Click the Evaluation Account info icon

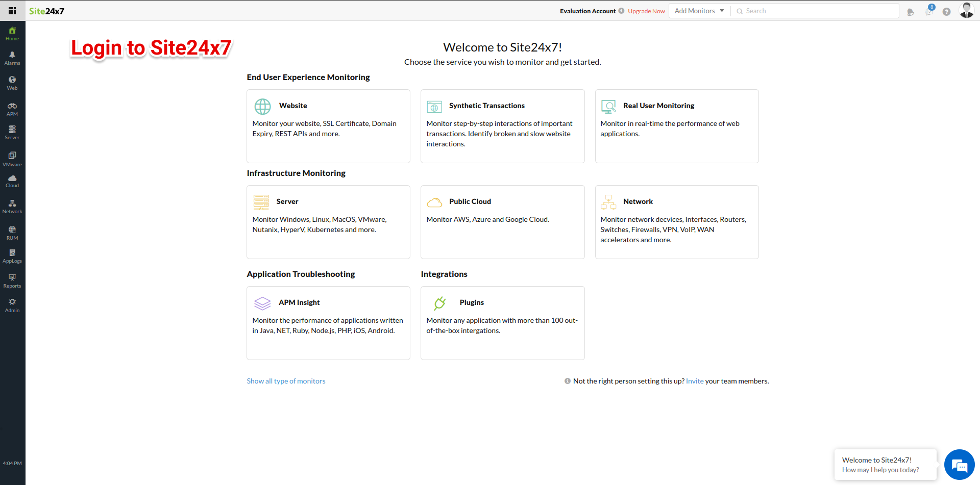point(621,11)
